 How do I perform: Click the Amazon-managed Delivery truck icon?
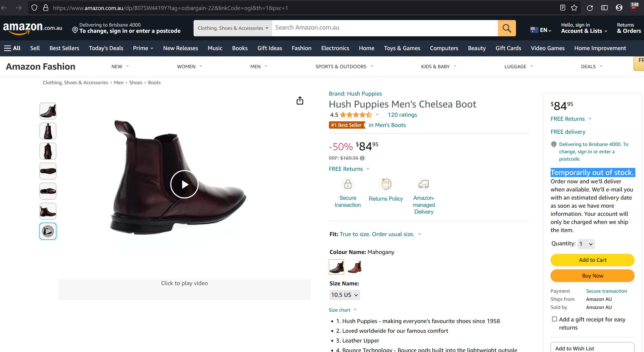click(x=424, y=184)
